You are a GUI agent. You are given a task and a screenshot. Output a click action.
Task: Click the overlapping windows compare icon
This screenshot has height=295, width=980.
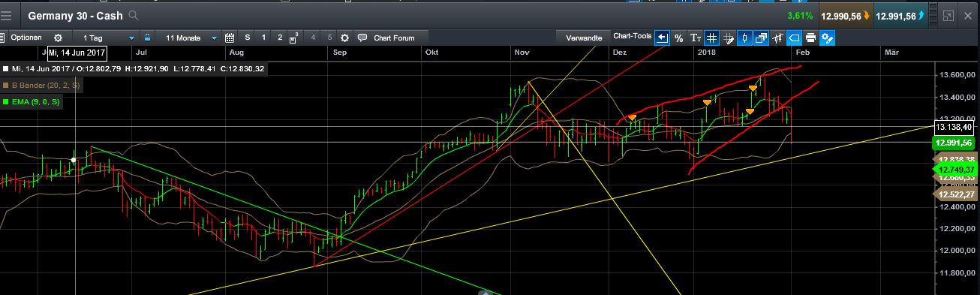point(762,38)
